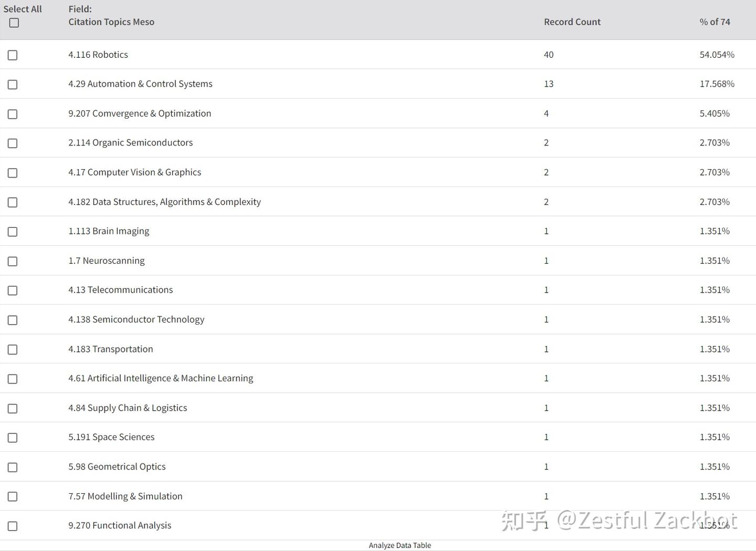Check the 4.116 Robotics row checkbox

pyautogui.click(x=13, y=55)
